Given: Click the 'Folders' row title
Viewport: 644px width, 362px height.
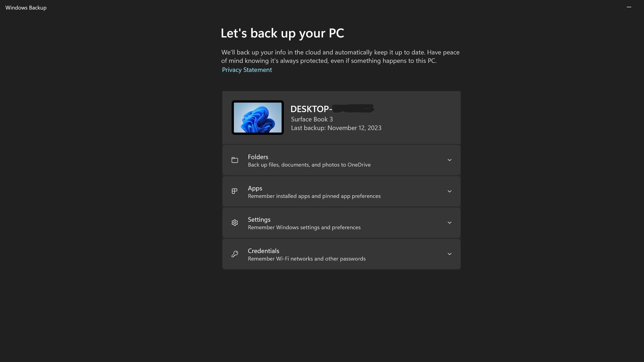Looking at the screenshot, I should [258, 157].
